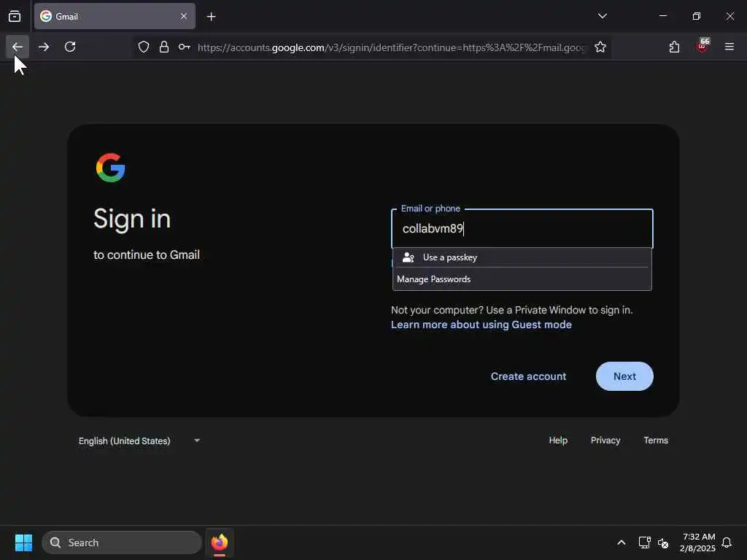This screenshot has height=560, width=747.
Task: Select the Gmail browser tab
Action: click(115, 16)
